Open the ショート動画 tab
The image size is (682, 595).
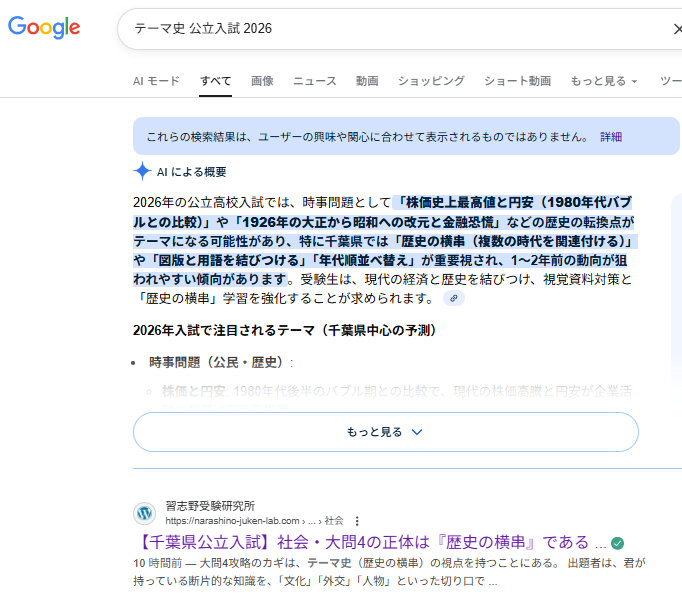[517, 81]
